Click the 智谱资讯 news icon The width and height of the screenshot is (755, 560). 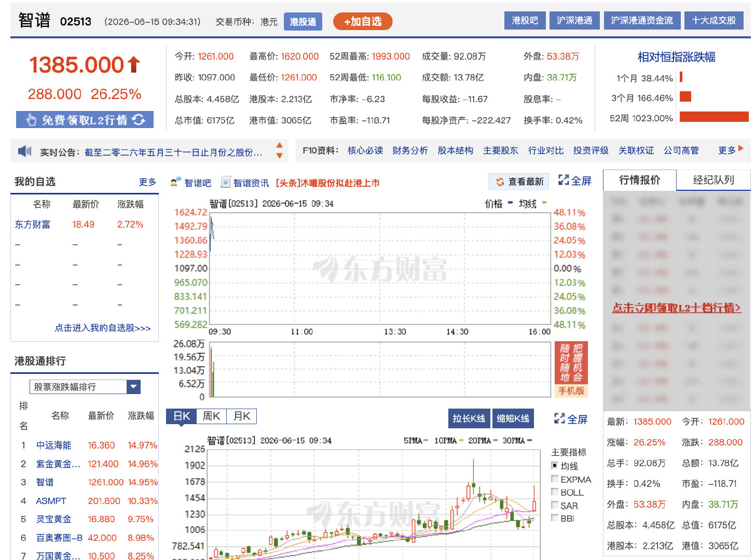pos(225,182)
